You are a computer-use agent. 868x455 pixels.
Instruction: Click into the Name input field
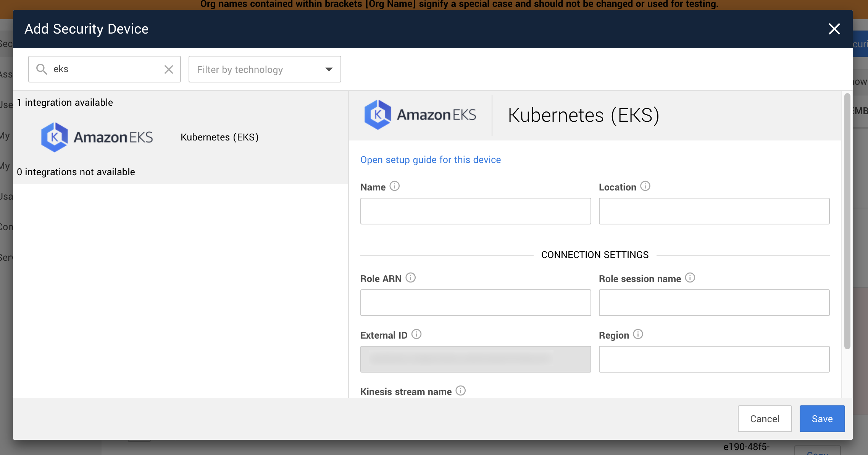[x=476, y=211]
